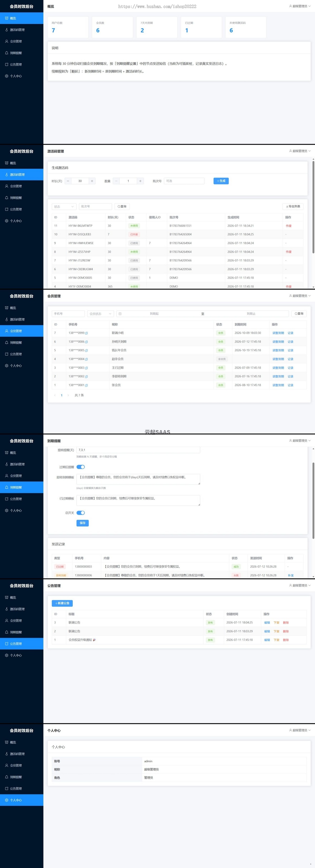Screen dimensions: 315x868
Task: Click the person icon in the 个人中心 page sidebar
Action: 6,765
